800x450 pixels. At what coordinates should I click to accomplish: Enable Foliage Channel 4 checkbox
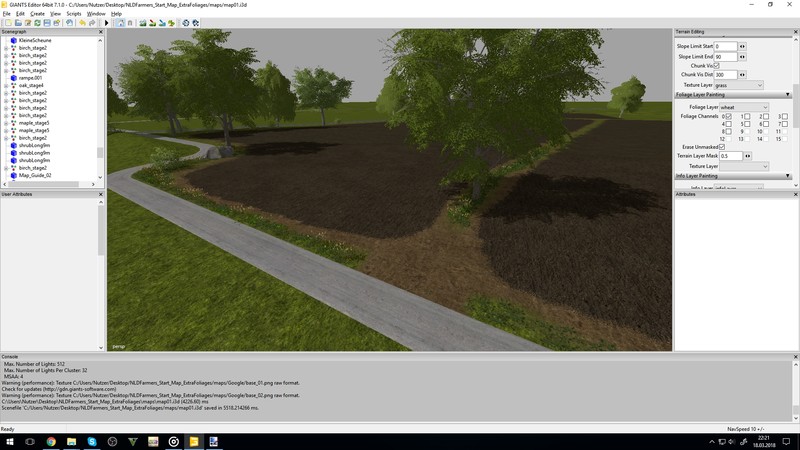pyautogui.click(x=729, y=124)
